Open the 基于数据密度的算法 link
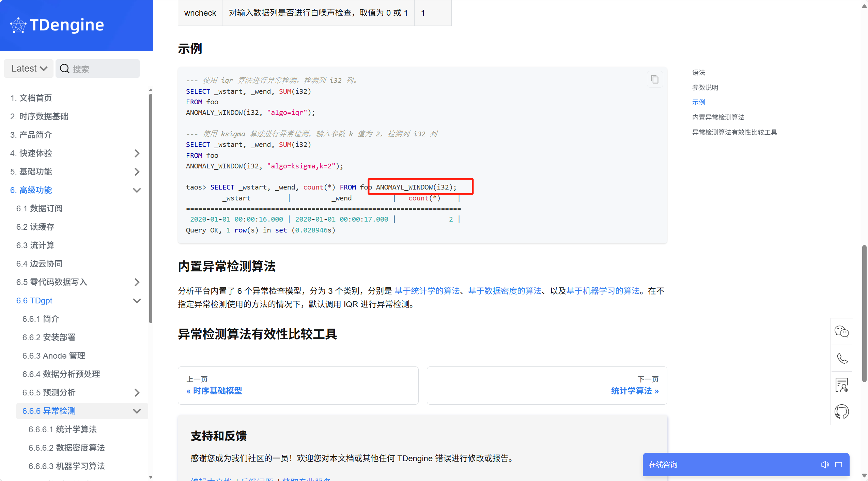Viewport: 868px width, 481px height. tap(505, 291)
